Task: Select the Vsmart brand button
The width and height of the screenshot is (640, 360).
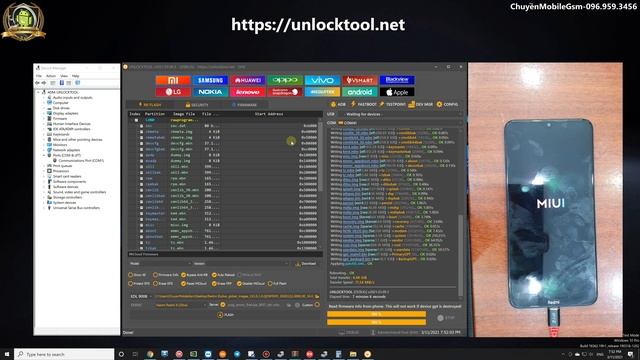Action: pos(360,80)
